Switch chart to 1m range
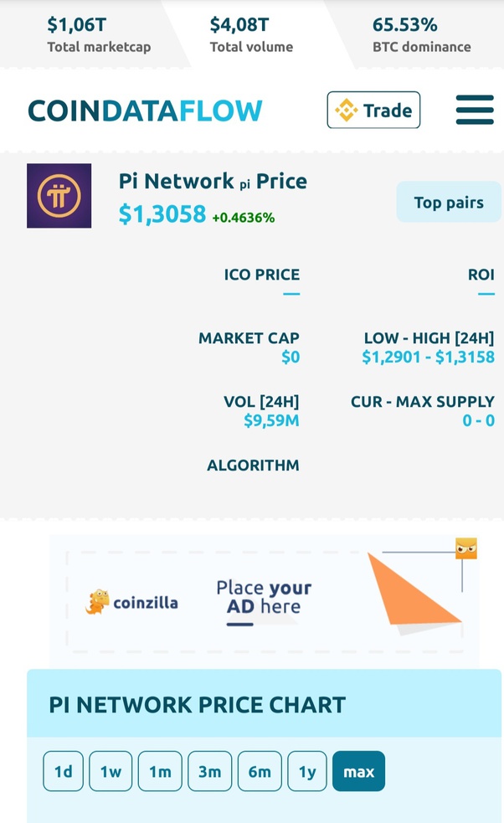The height and width of the screenshot is (823, 504). pos(160,771)
